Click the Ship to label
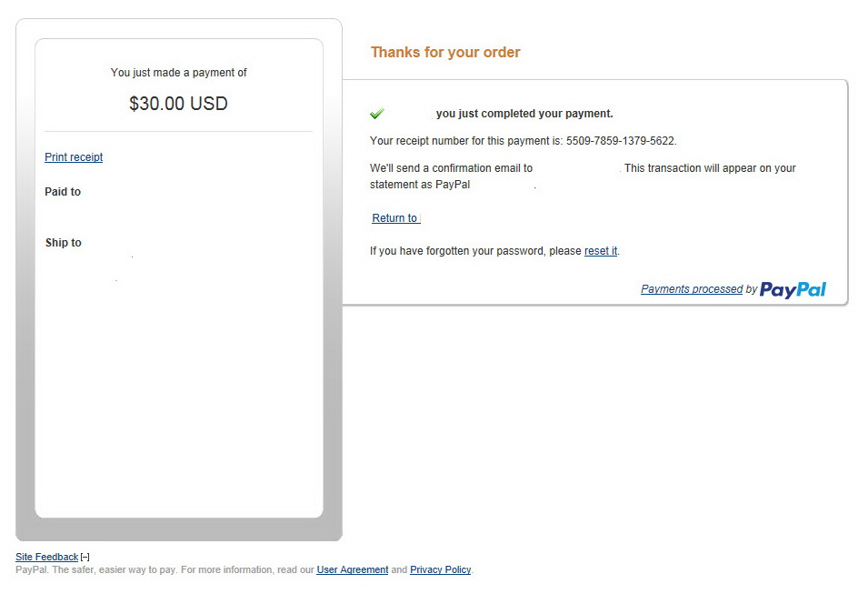The width and height of the screenshot is (868, 594). click(63, 243)
